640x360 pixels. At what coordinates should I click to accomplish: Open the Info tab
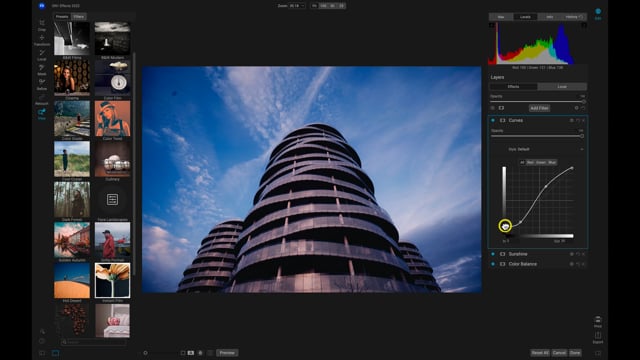tap(549, 17)
